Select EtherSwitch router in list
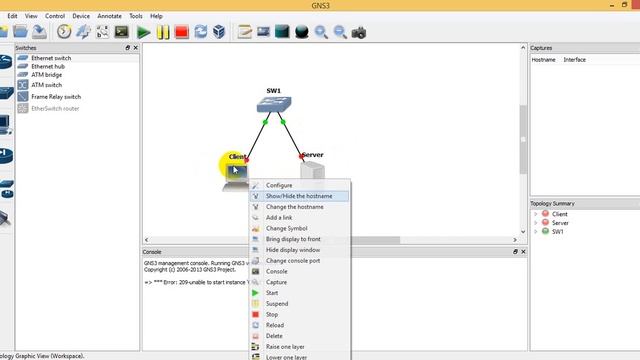Image resolution: width=640 pixels, height=360 pixels. pyautogui.click(x=55, y=109)
